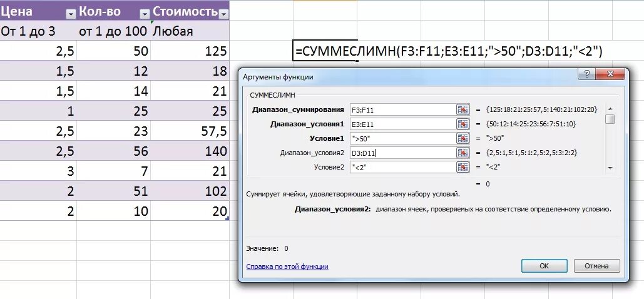Select Кол-во cell 23

113,131
